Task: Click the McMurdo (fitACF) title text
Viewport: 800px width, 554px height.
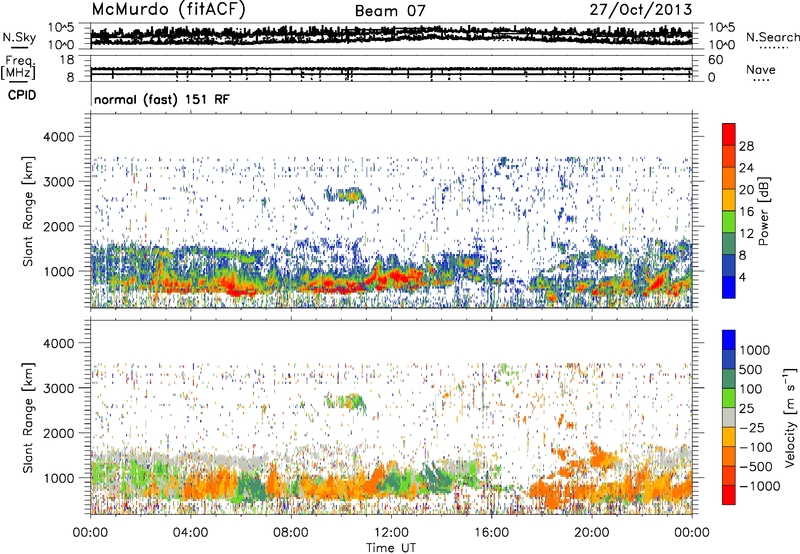Action: click(168, 9)
